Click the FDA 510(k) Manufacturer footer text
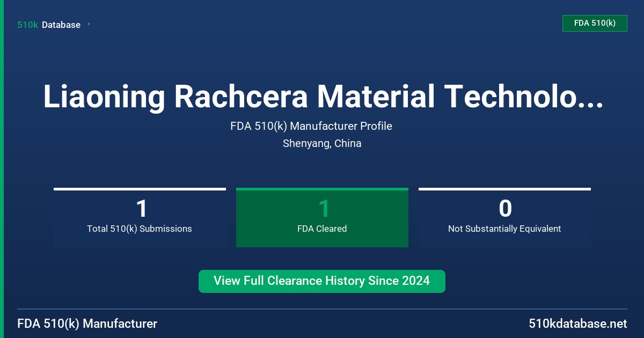 click(x=87, y=324)
